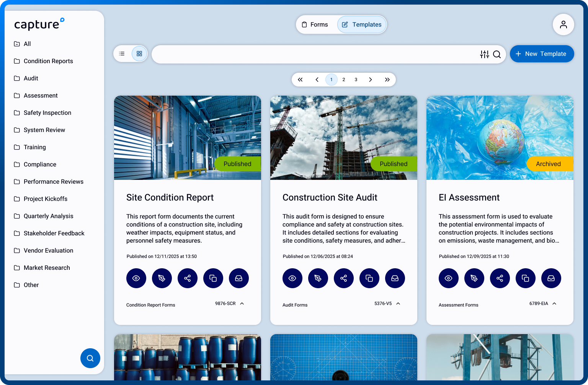Open page 3 of templates
Image resolution: width=588 pixels, height=385 pixels.
[x=356, y=79]
